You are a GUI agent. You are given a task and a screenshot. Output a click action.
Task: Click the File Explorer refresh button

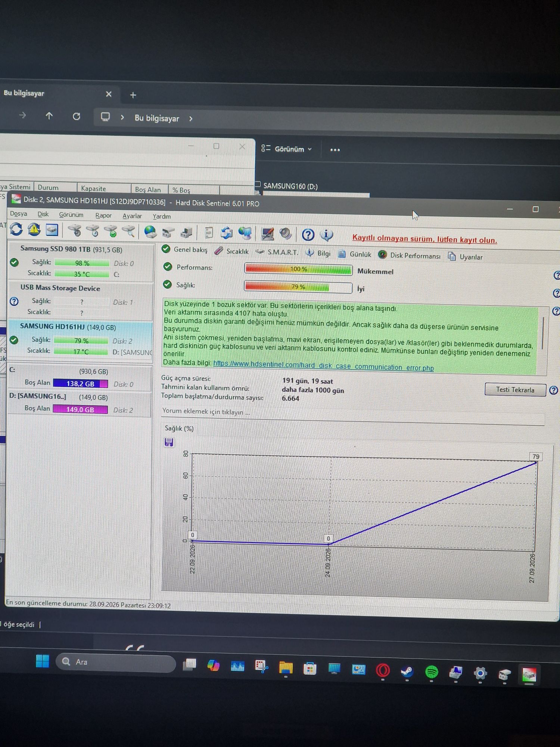(x=76, y=116)
